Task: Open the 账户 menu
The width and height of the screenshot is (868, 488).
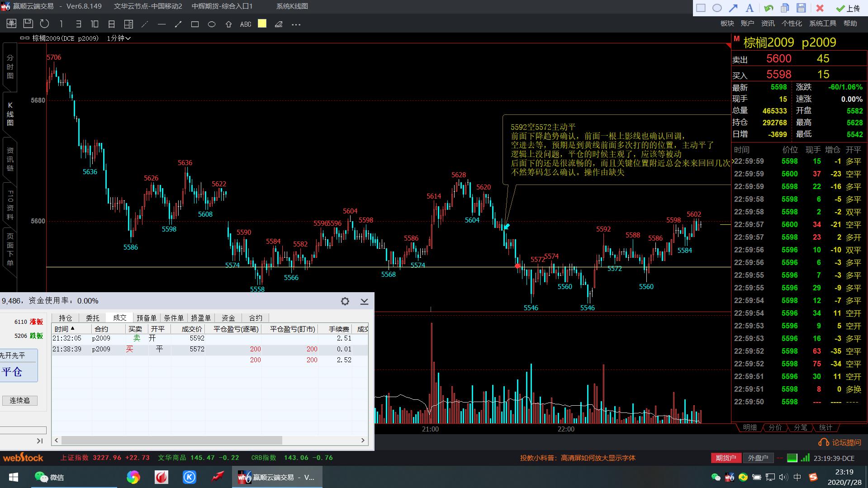Action: pos(747,24)
